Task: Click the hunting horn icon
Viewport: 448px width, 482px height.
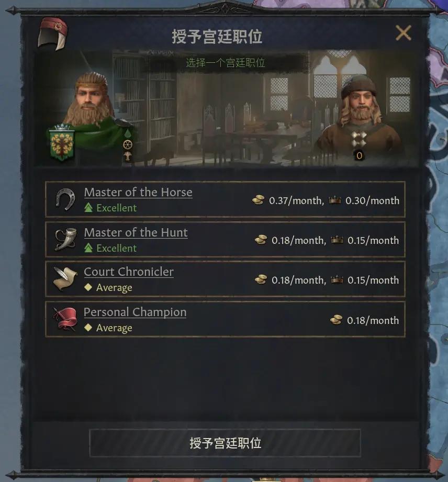Action: click(x=65, y=239)
